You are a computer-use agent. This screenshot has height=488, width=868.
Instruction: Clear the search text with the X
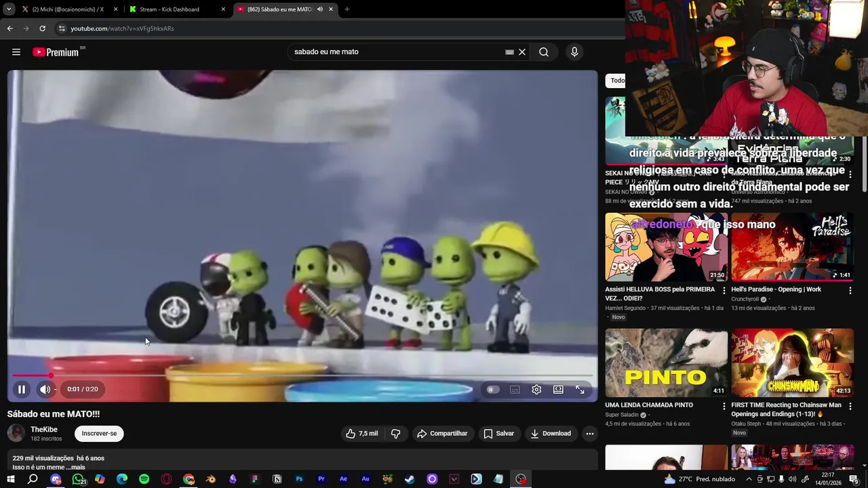(522, 52)
